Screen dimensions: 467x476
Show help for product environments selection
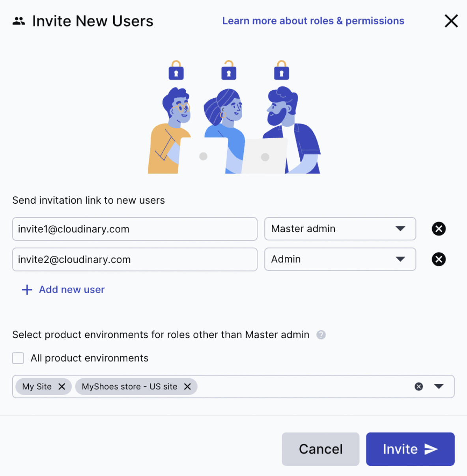tap(321, 335)
